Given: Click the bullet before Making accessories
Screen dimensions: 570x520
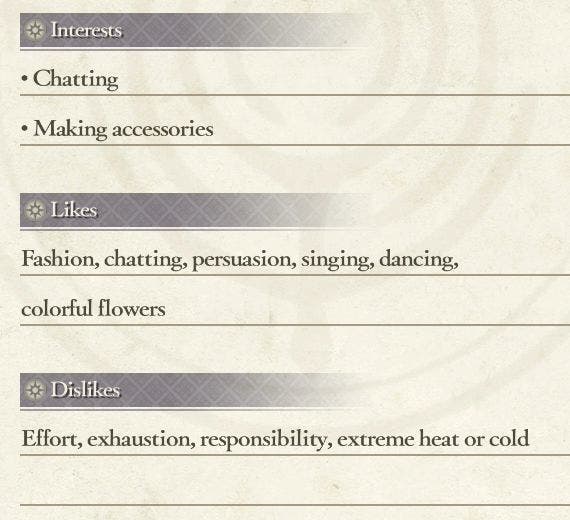Looking at the screenshot, I should click(x=25, y=129).
